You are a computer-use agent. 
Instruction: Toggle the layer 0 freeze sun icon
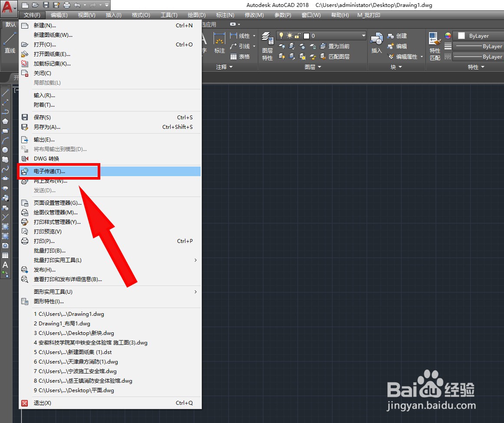(290, 36)
